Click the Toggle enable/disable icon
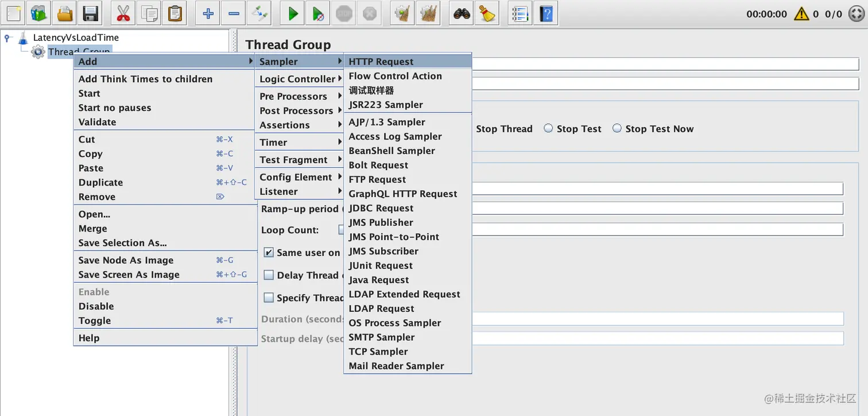Viewport: 868px width, 416px height. [x=259, y=13]
